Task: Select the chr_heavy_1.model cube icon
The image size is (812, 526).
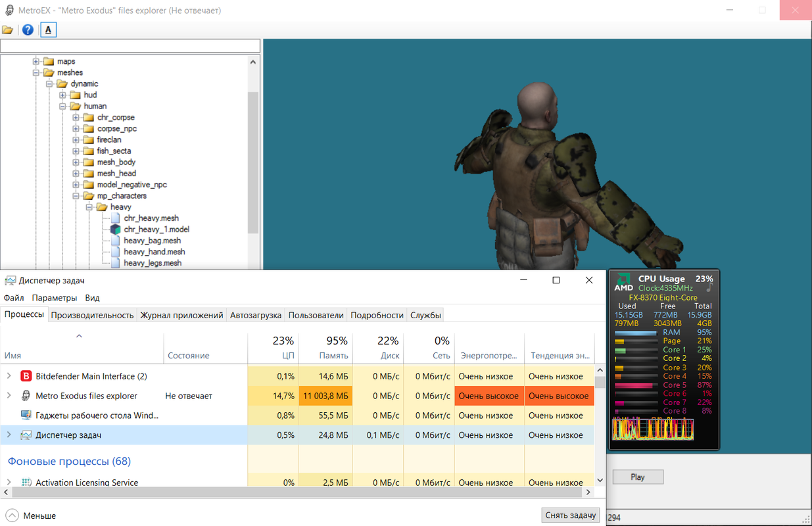Action: pyautogui.click(x=116, y=229)
